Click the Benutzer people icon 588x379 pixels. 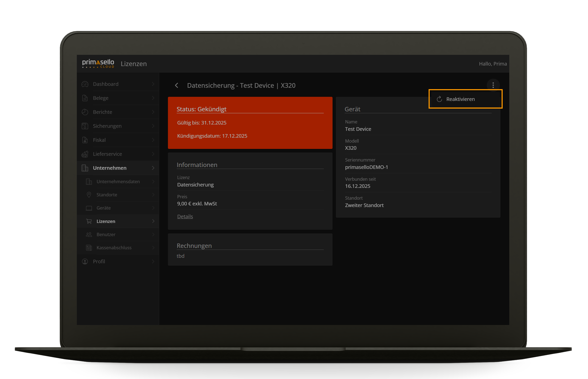(89, 234)
